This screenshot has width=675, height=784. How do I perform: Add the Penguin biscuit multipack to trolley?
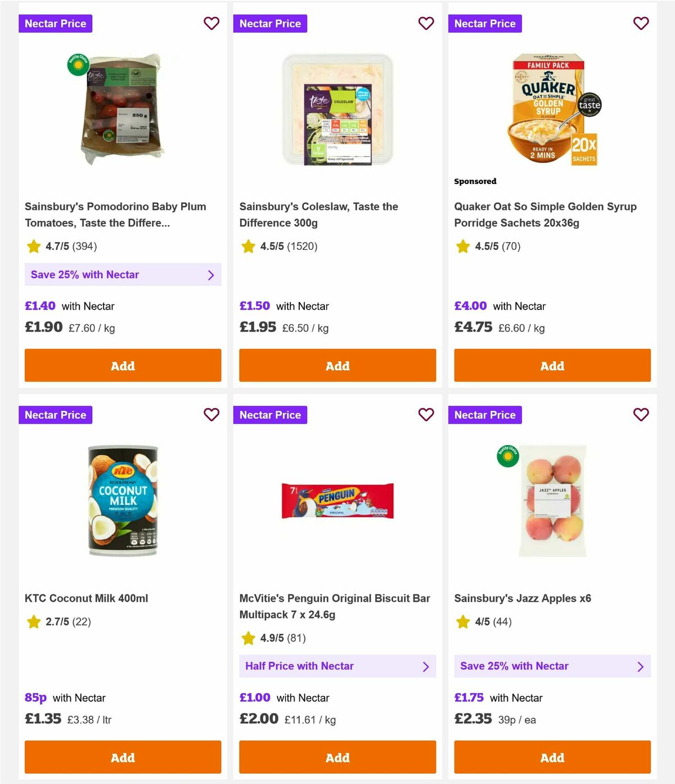(337, 757)
